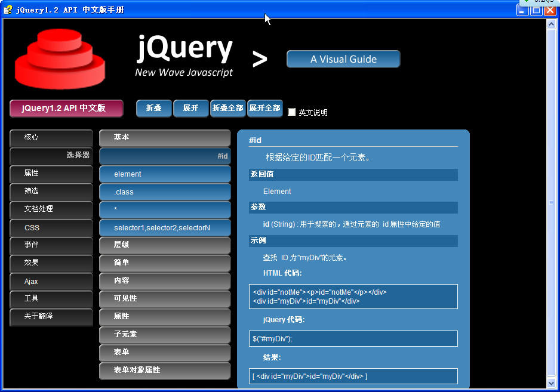Click the scrollbar up arrow
This screenshot has width=560, height=392.
551,24
